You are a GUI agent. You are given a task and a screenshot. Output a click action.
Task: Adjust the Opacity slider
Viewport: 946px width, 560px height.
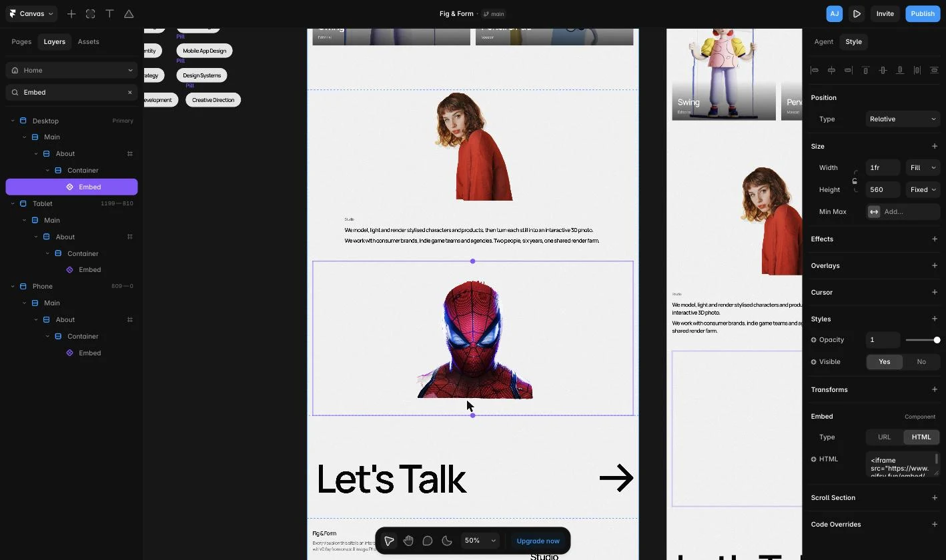pyautogui.click(x=923, y=340)
